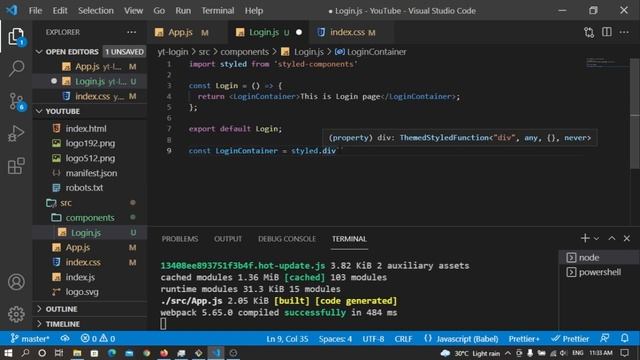Open the Run and Debug view
Image resolution: width=640 pixels, height=360 pixels.
[16, 133]
